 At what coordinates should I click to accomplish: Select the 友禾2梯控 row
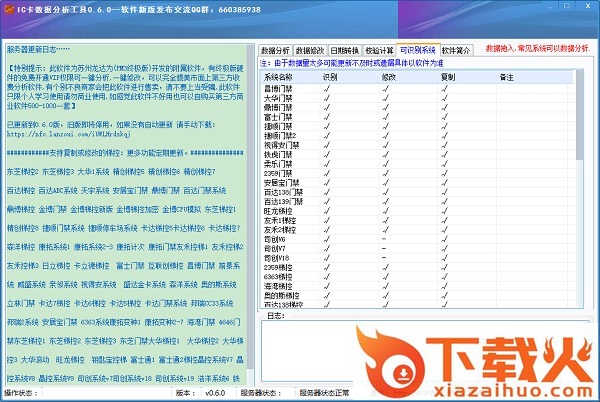click(x=417, y=229)
